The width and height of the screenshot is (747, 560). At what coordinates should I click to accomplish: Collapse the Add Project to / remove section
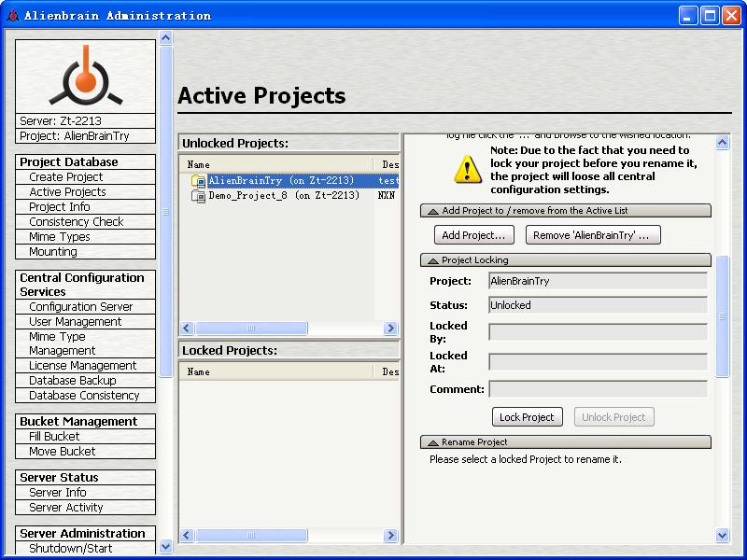click(x=566, y=211)
